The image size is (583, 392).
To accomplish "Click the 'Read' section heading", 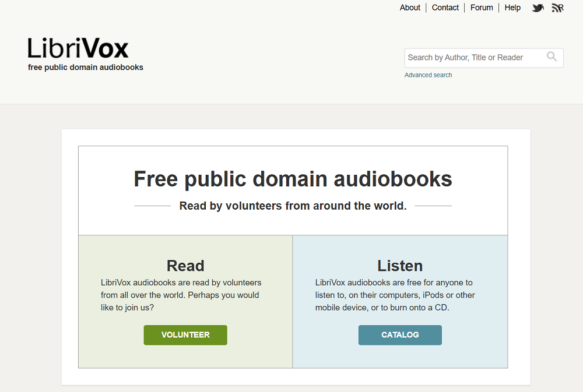I will tap(185, 266).
